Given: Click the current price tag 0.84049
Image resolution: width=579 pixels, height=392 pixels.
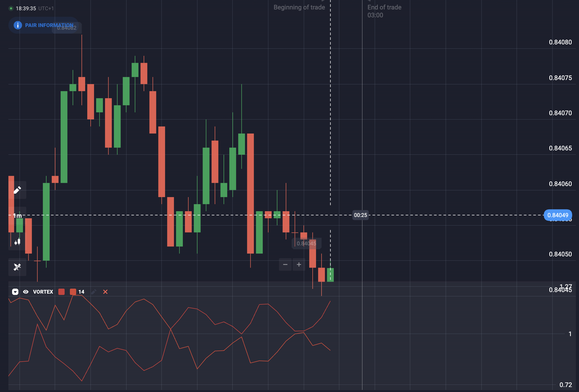Looking at the screenshot, I should (x=558, y=215).
